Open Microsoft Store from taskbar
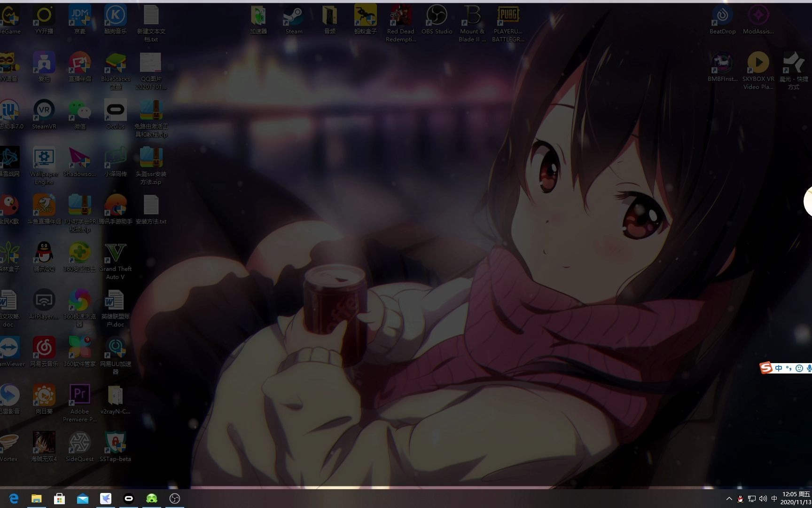This screenshot has width=812, height=508. click(60, 499)
